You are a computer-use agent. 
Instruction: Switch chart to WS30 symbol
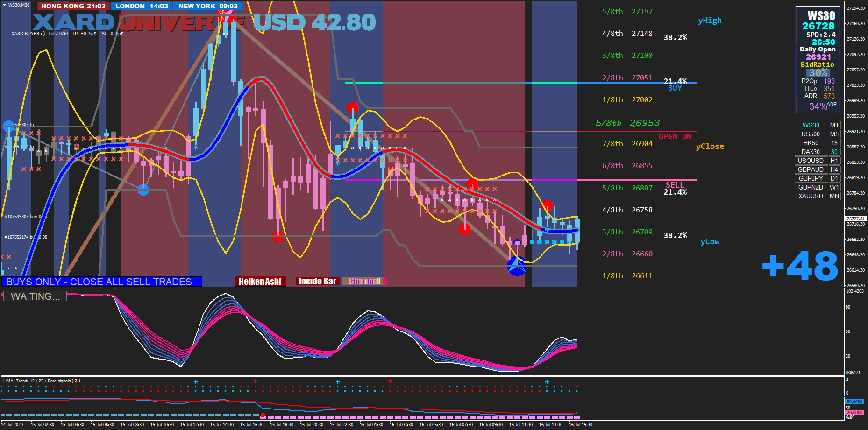pyautogui.click(x=811, y=125)
